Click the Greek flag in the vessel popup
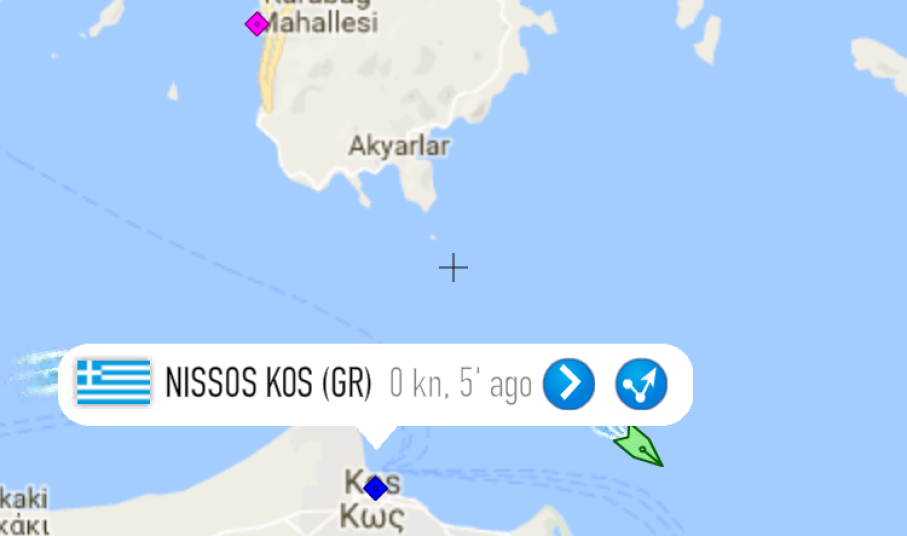The width and height of the screenshot is (907, 536). pos(114,382)
